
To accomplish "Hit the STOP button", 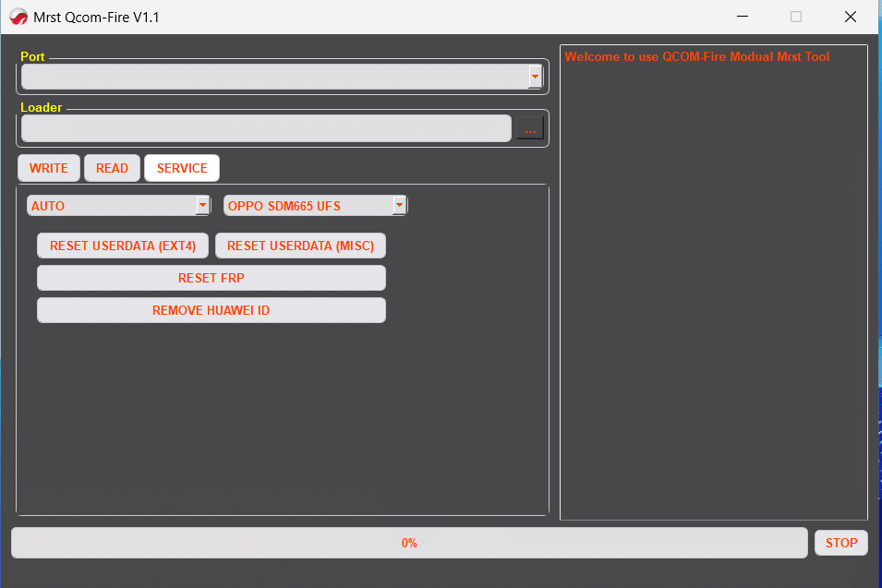I will coord(840,543).
